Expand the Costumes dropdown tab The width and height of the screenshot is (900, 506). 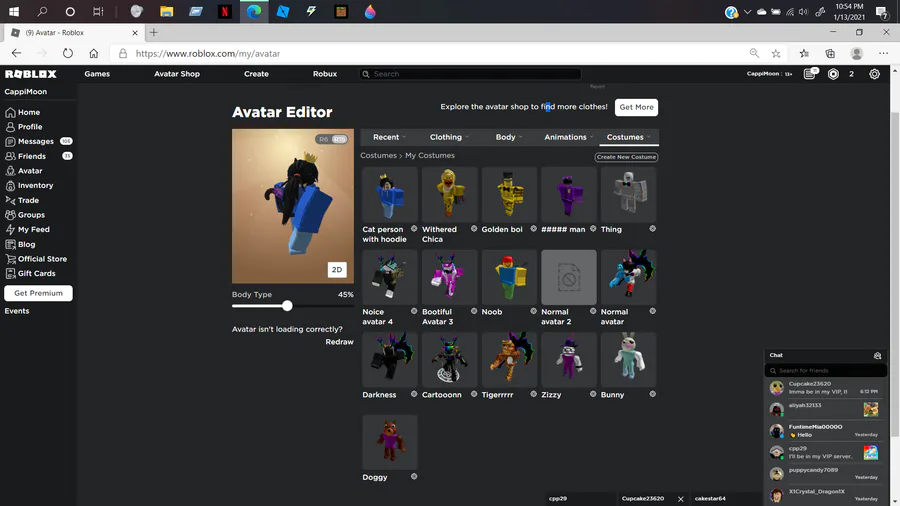(629, 137)
